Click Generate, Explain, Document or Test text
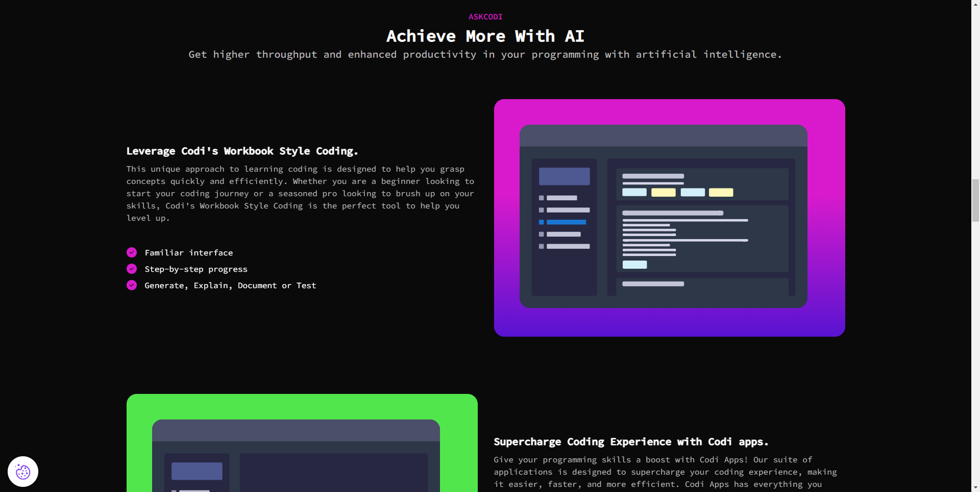The height and width of the screenshot is (492, 980). pos(230,286)
